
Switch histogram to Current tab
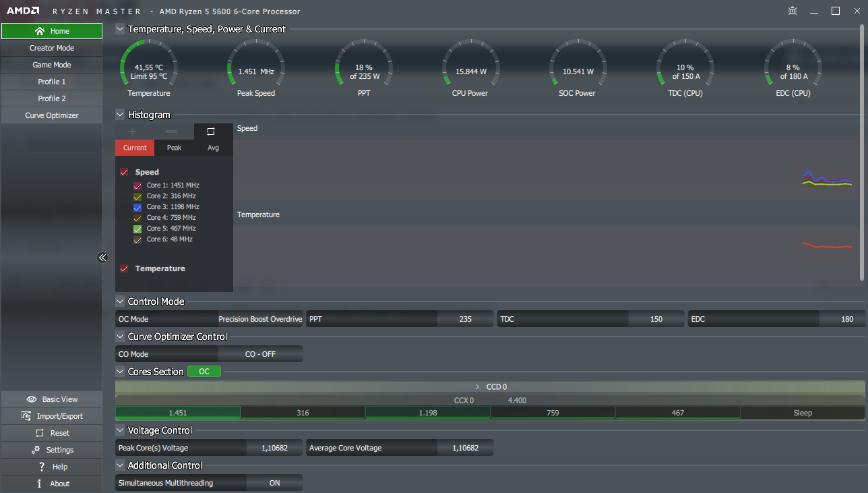(x=135, y=148)
